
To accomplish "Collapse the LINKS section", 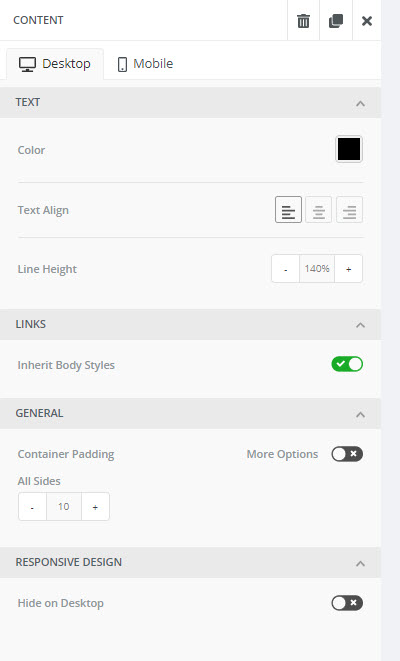I will pos(360,325).
